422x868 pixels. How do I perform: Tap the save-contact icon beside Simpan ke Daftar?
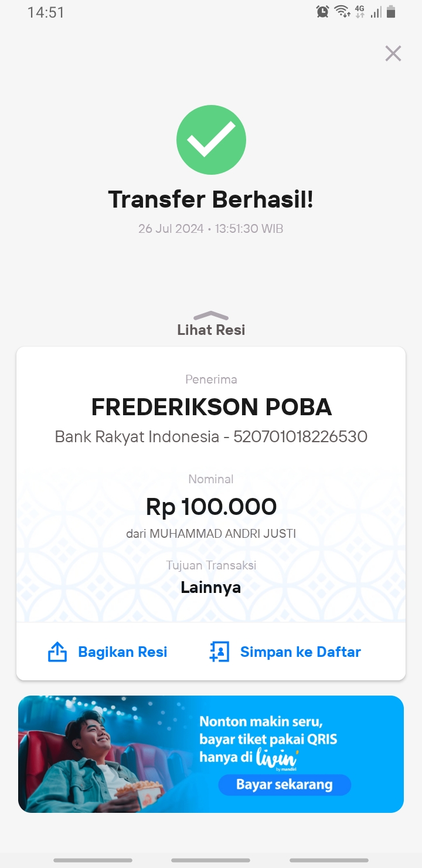point(219,652)
